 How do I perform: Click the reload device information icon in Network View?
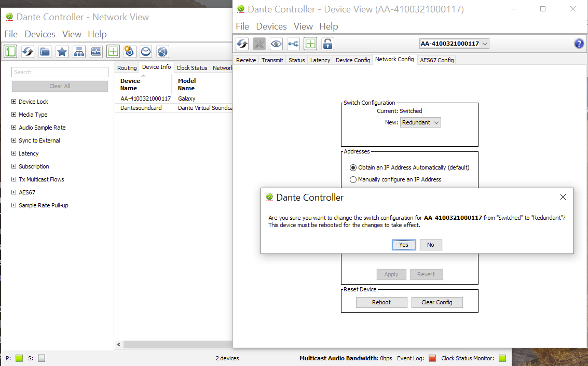tap(28, 51)
